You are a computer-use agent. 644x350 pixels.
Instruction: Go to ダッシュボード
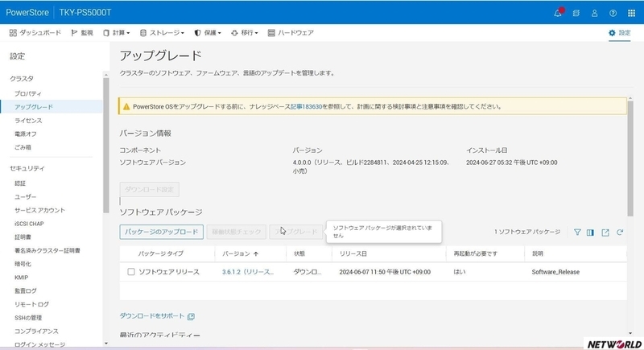click(35, 33)
